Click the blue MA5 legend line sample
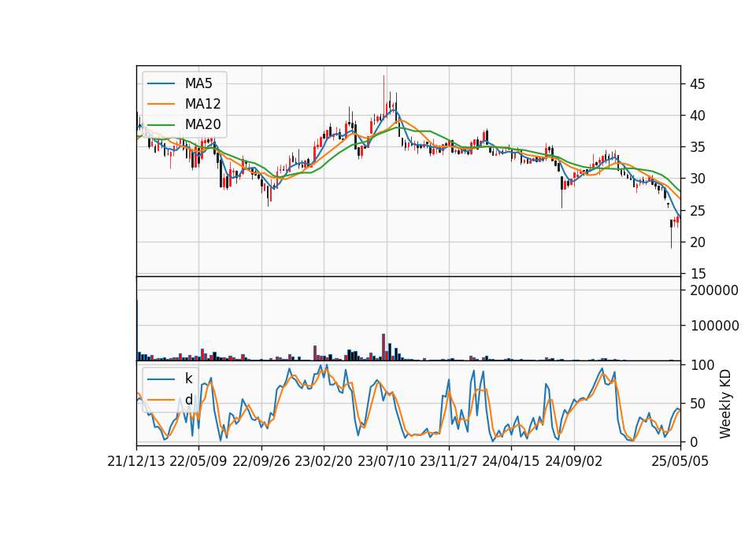Viewport: 756px width, 543px height. (161, 83)
